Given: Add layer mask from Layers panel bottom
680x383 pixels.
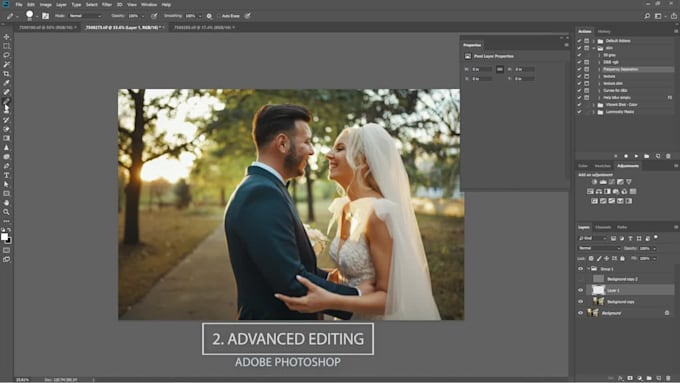Looking at the screenshot, I should point(630,378).
